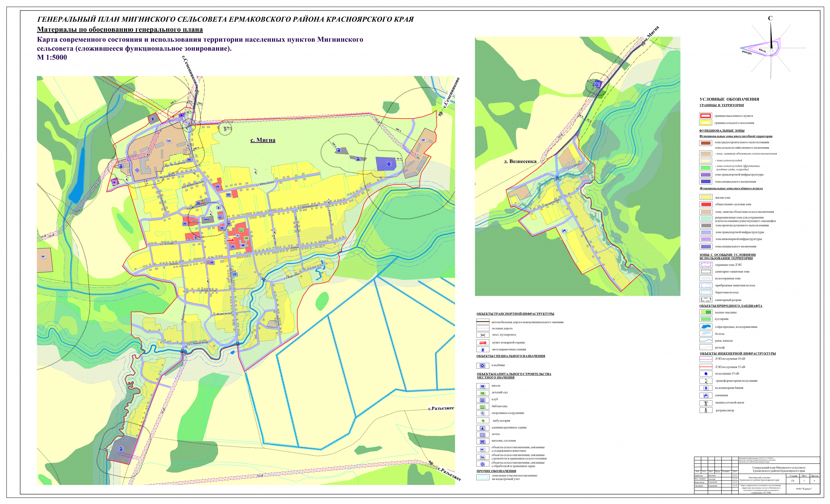Viewport: 830px width, 504px height.
Task: Click the 35 kV power line legend sample
Action: (706, 367)
